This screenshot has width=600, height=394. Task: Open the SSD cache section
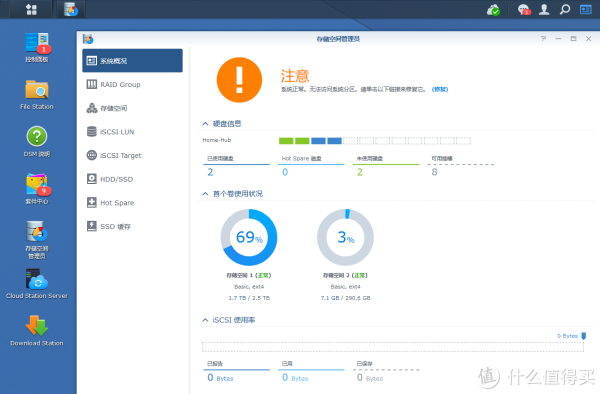point(132,226)
